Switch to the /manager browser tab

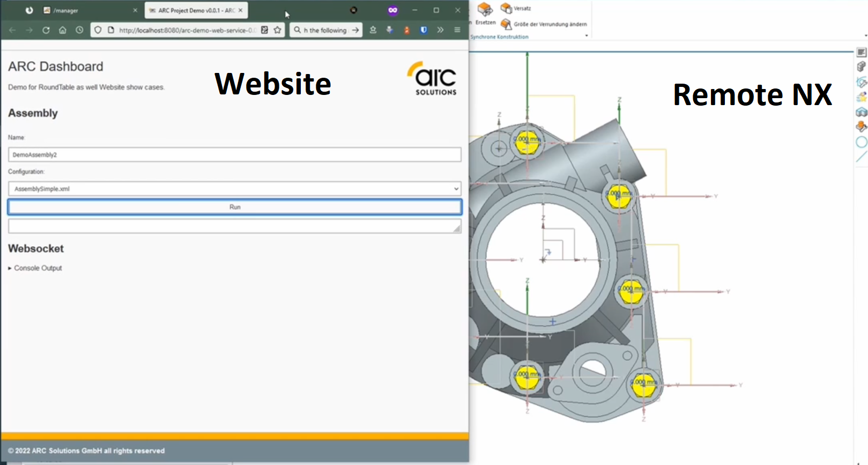click(x=88, y=10)
